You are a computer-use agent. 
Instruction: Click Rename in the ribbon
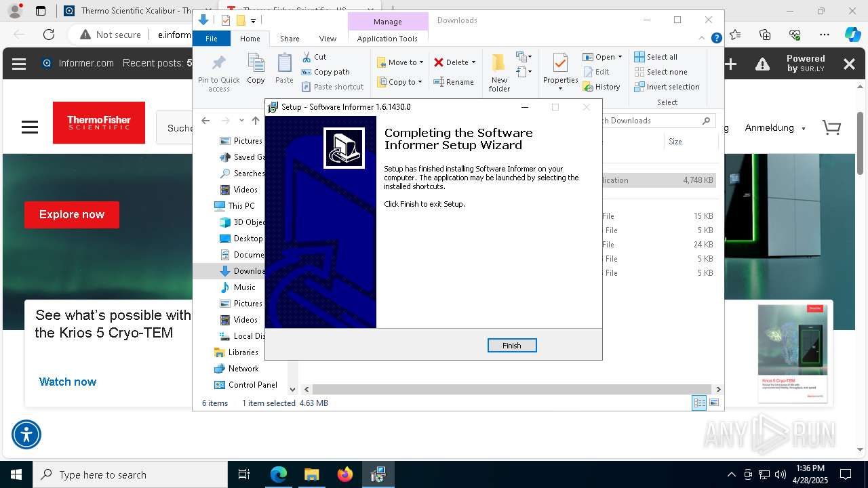pos(454,82)
